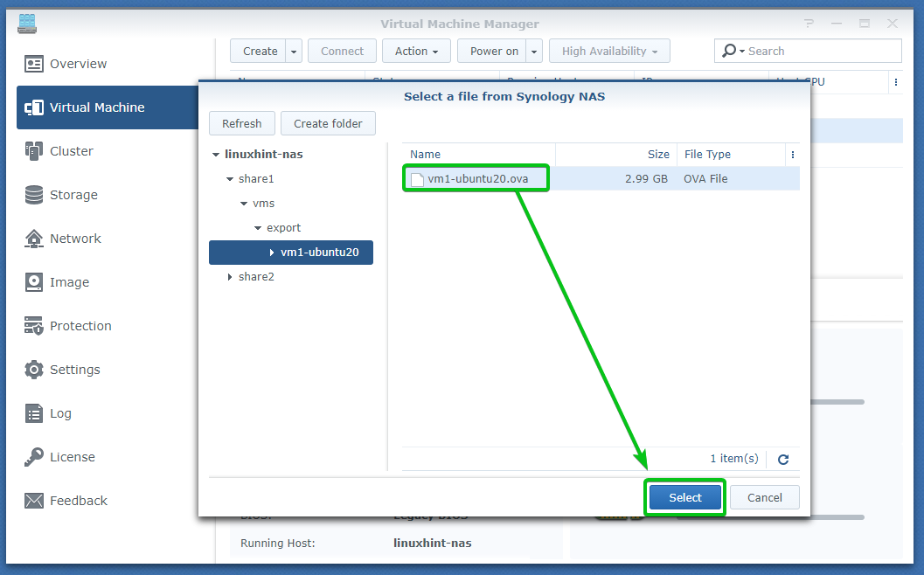Open the Action dropdown menu
Image resolution: width=924 pixels, height=575 pixels.
pos(417,52)
